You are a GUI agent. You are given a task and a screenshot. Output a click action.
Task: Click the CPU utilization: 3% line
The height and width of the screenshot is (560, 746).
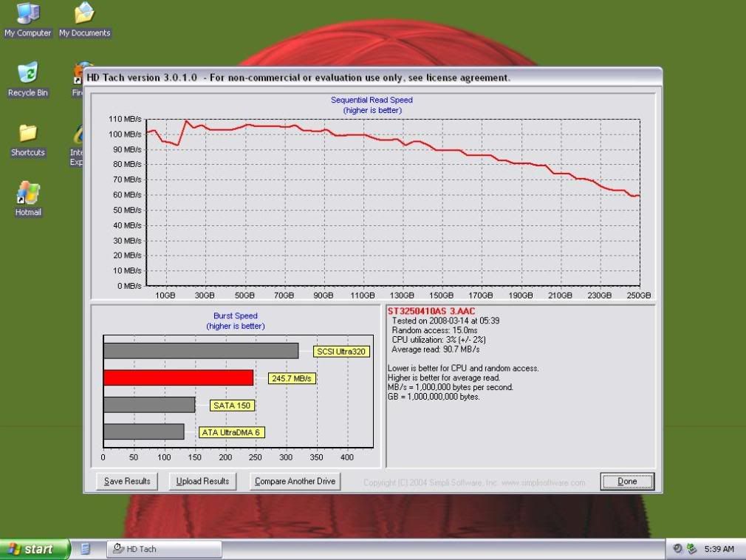click(x=438, y=340)
